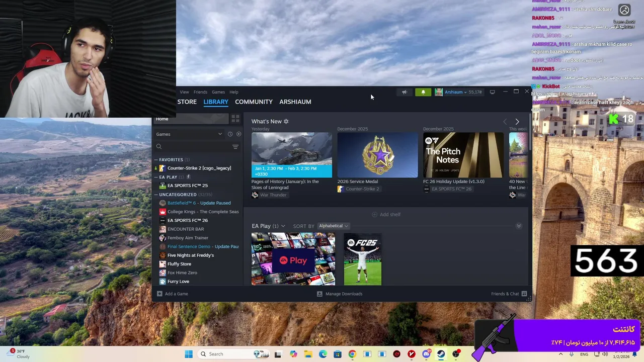Screen dimensions: 644x362
Task: Toggle the collections grid view icon
Action: coord(235,119)
